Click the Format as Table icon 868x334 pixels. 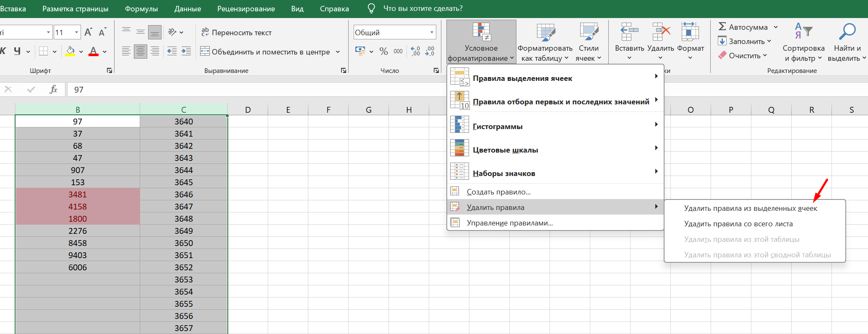click(545, 32)
